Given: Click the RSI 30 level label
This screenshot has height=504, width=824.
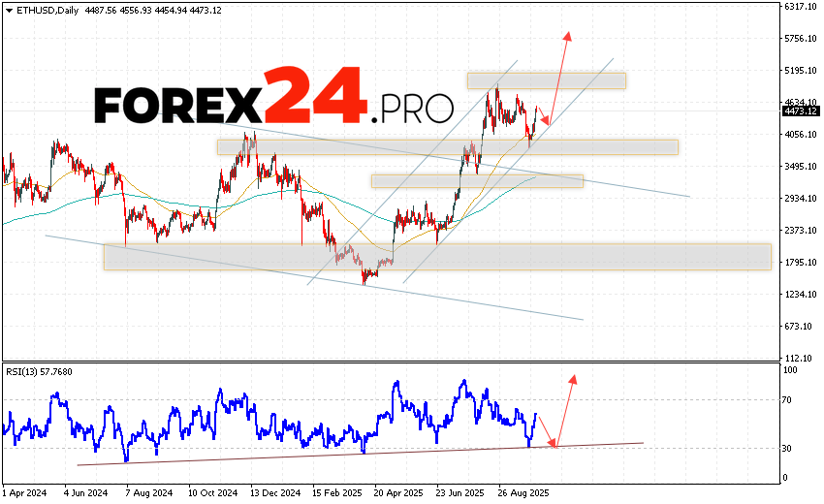Looking at the screenshot, I should 789,448.
